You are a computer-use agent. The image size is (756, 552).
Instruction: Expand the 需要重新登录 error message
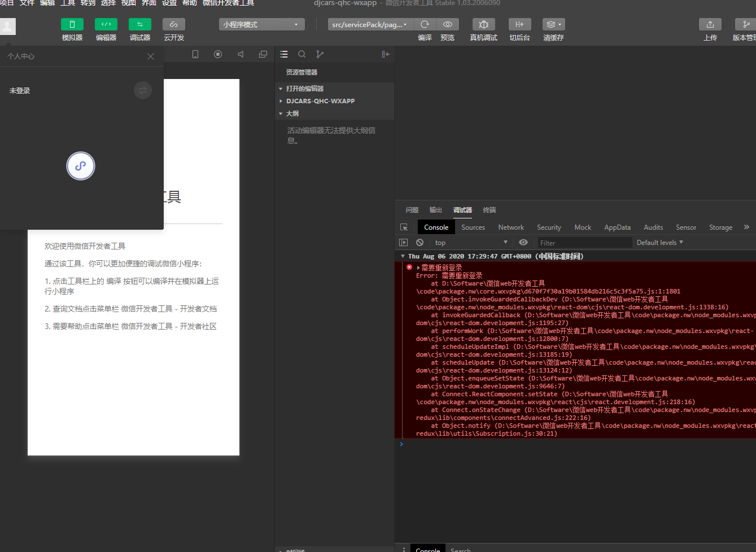pyautogui.click(x=418, y=268)
